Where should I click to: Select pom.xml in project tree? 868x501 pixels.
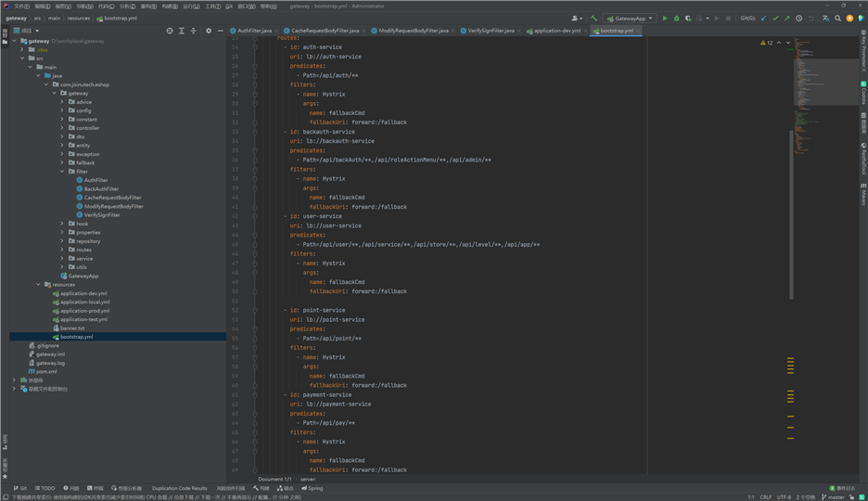[x=46, y=371]
